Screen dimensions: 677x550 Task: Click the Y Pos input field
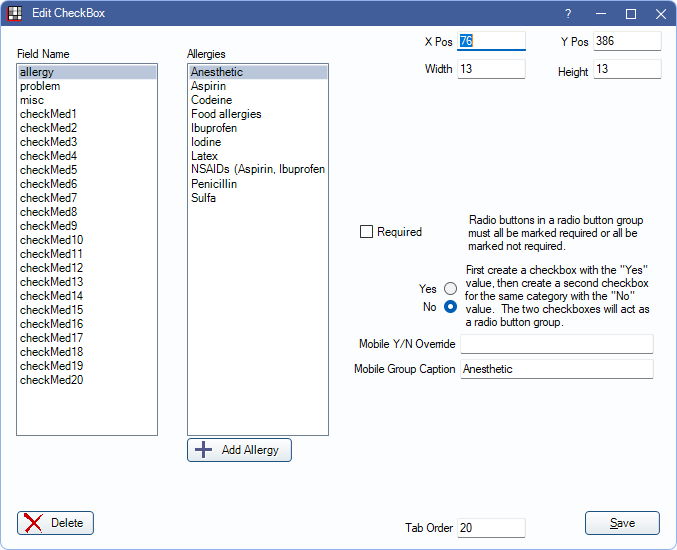pos(626,41)
